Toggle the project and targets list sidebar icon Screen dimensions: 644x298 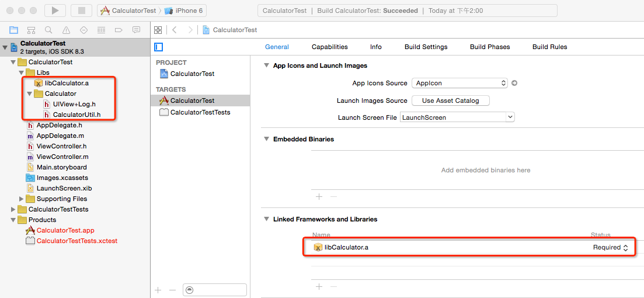pyautogui.click(x=159, y=47)
